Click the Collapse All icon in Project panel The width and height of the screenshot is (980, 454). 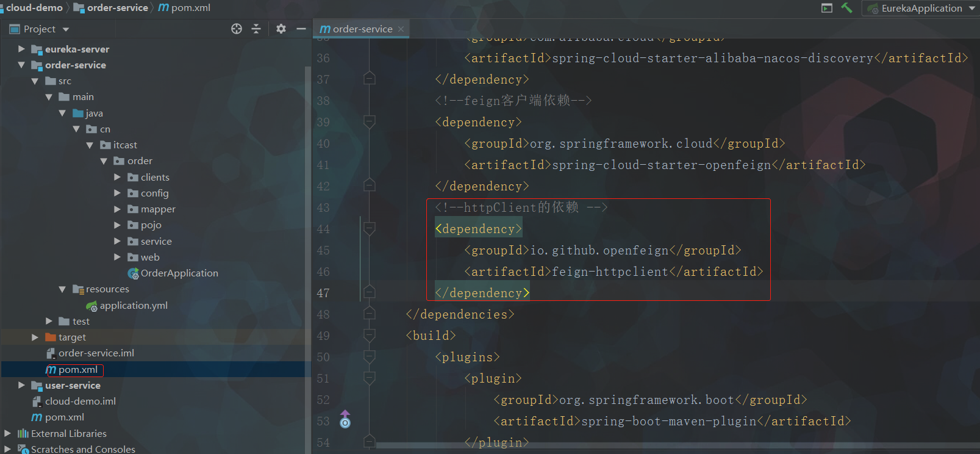tap(256, 29)
